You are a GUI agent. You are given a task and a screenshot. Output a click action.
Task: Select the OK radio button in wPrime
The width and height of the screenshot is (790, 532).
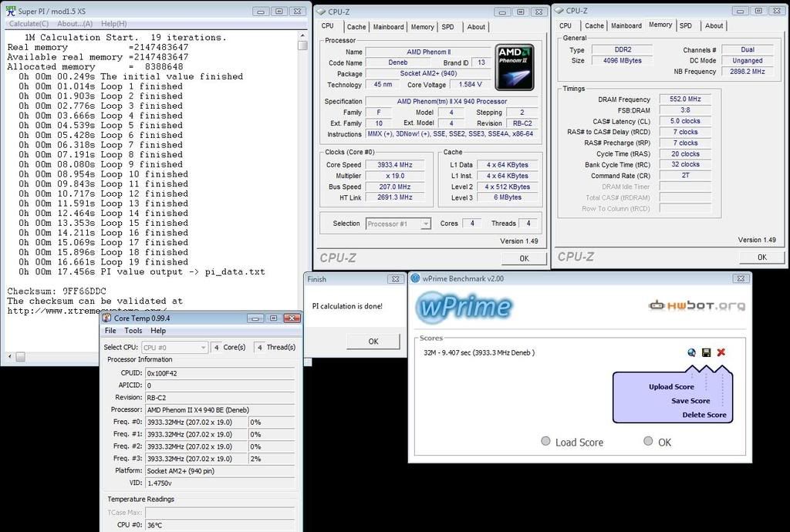pyautogui.click(x=648, y=441)
